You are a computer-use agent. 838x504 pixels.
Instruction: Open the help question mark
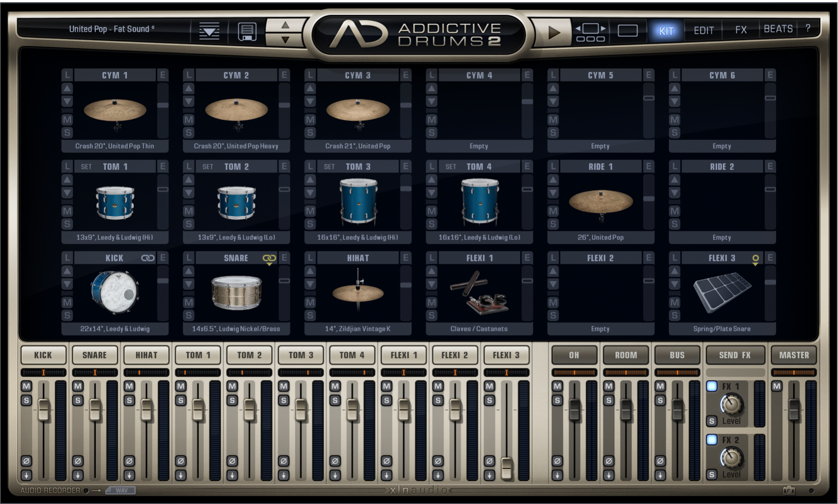(x=808, y=28)
